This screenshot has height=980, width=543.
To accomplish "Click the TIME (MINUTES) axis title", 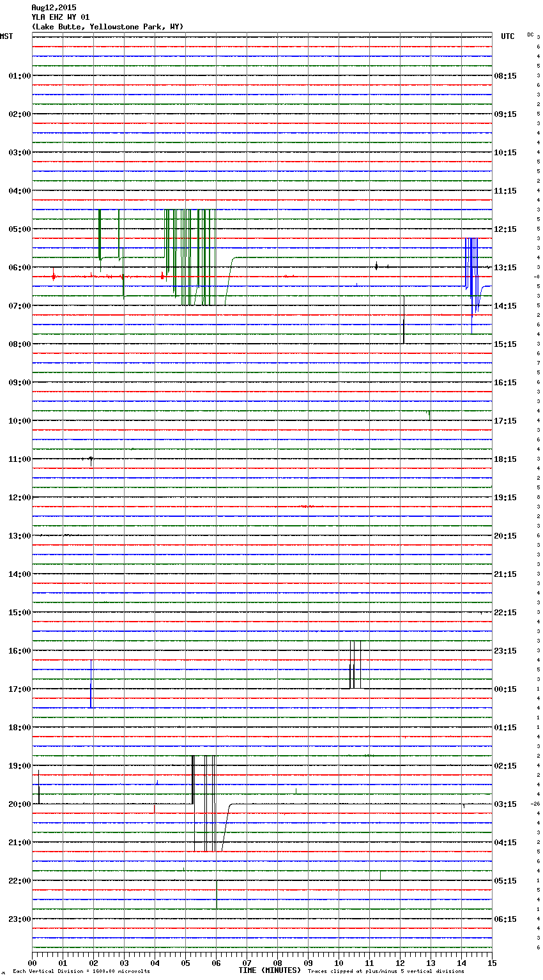I will (270, 970).
